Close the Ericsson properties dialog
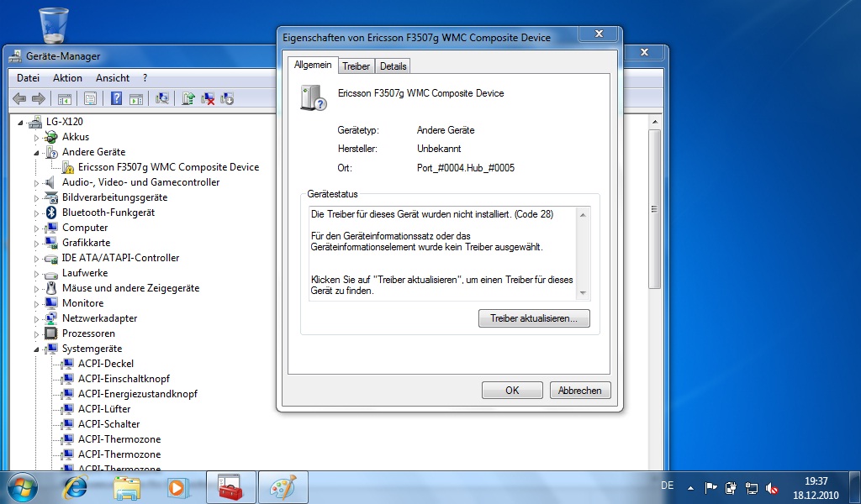The width and height of the screenshot is (861, 504). point(599,34)
